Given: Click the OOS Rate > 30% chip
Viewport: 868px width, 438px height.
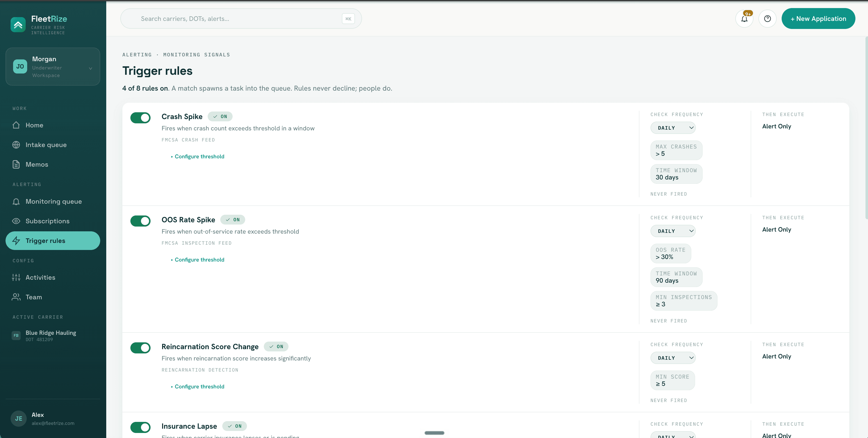Looking at the screenshot, I should 671,253.
